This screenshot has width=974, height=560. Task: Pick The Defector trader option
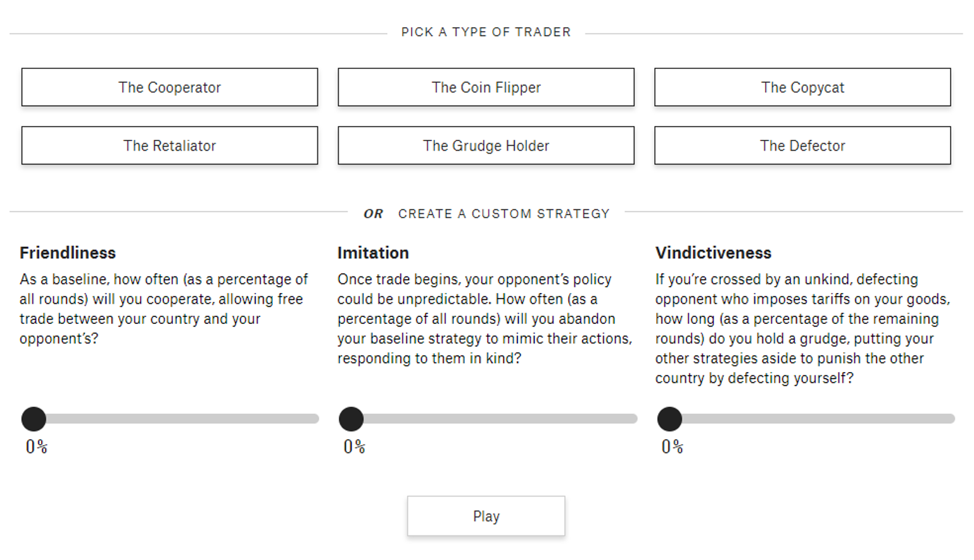pyautogui.click(x=802, y=146)
